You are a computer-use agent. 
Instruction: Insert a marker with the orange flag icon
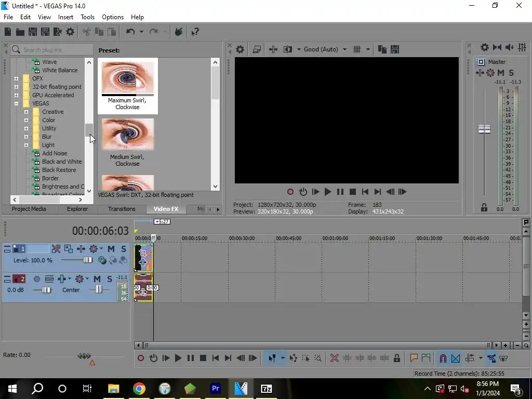pos(414,358)
